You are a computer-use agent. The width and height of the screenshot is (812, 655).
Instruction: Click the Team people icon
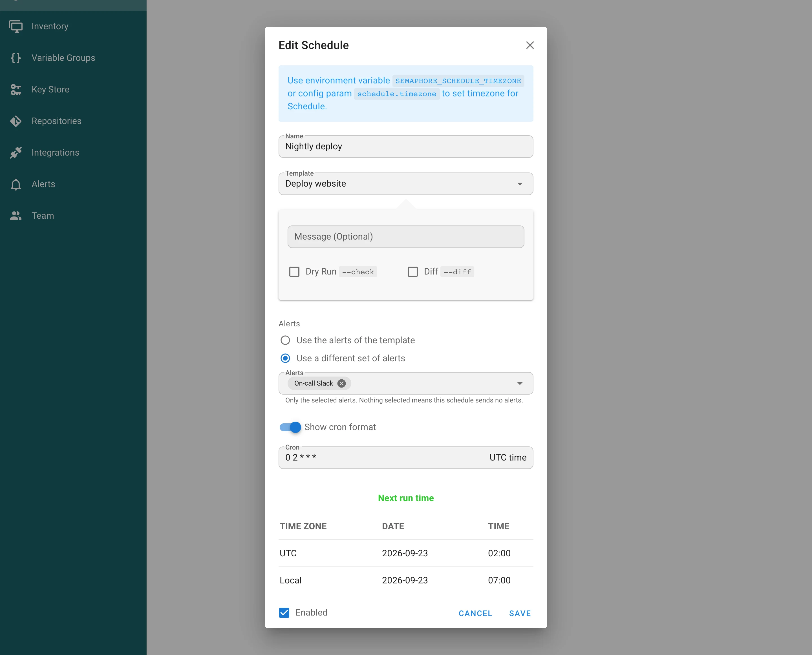coord(16,216)
